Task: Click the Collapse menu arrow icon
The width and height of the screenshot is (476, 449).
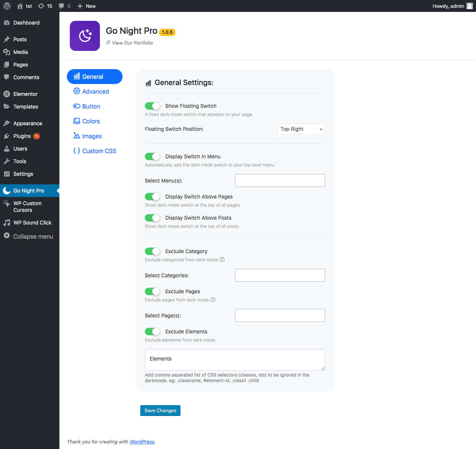Action: 7,236
